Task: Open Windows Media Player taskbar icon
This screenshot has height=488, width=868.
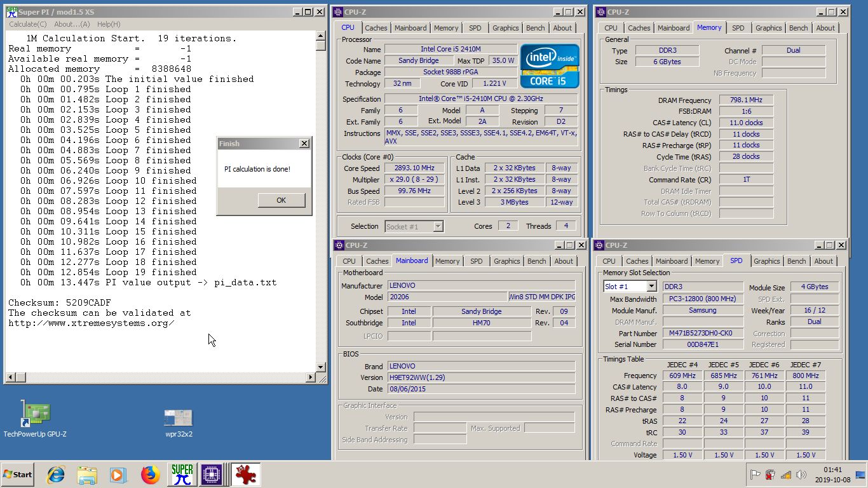Action: pyautogui.click(x=118, y=475)
